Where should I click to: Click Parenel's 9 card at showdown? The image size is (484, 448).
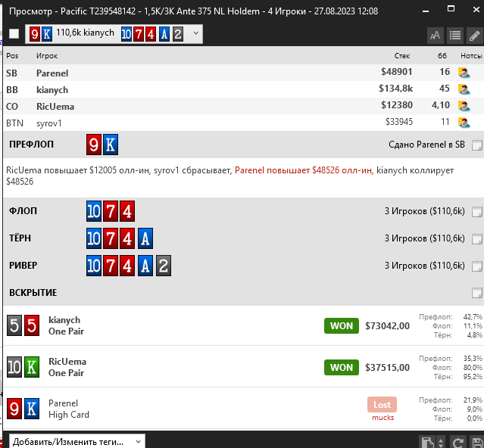[x=14, y=409]
